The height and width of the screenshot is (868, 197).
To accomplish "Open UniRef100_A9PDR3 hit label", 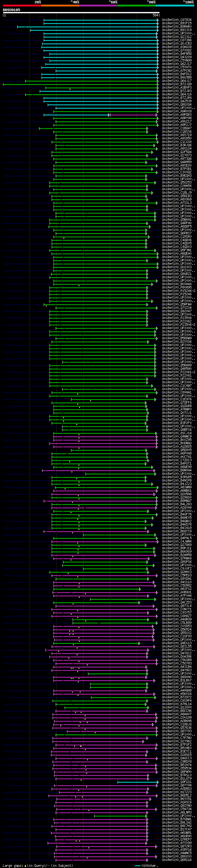I will tap(176, 115).
